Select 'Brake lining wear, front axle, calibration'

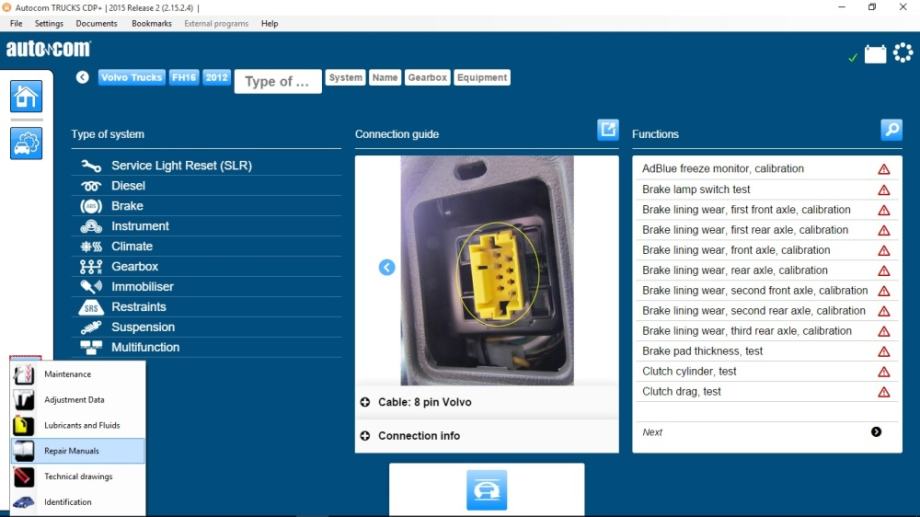click(x=766, y=250)
